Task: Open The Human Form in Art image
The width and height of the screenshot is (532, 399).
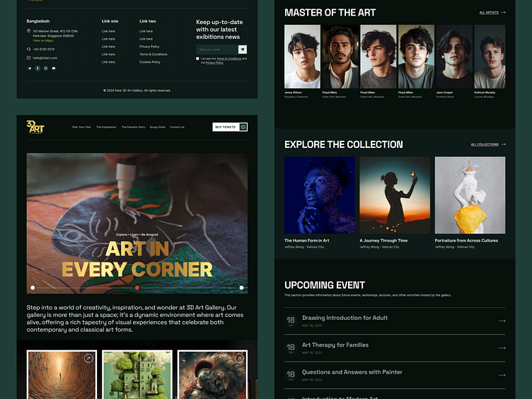Action: click(320, 195)
